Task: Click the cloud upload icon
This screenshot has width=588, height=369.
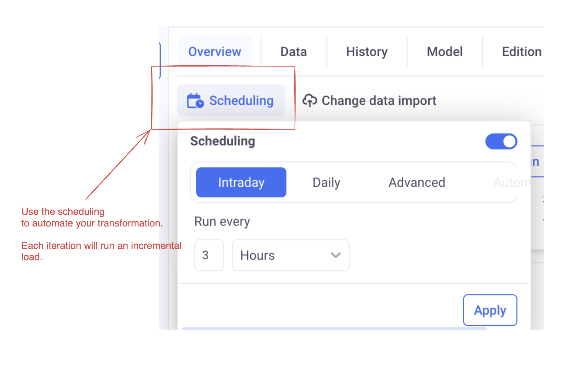Action: 309,100
